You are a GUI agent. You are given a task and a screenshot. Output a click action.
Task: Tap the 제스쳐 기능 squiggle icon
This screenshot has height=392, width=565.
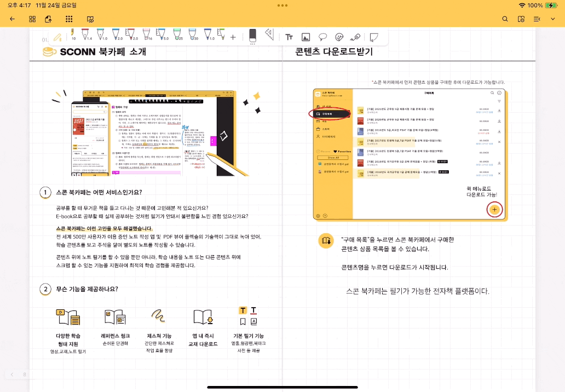(x=158, y=315)
